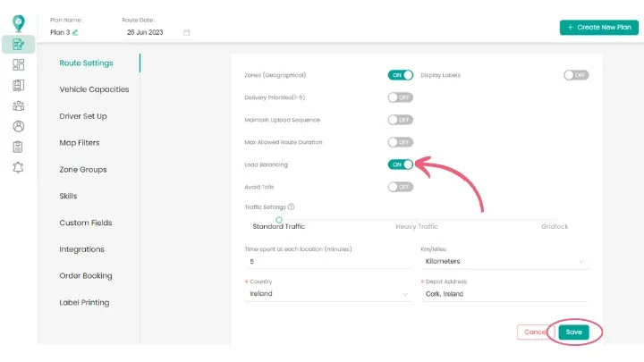Set traffic slider to Heavy Traffic
The image size is (644, 362).
(417, 220)
